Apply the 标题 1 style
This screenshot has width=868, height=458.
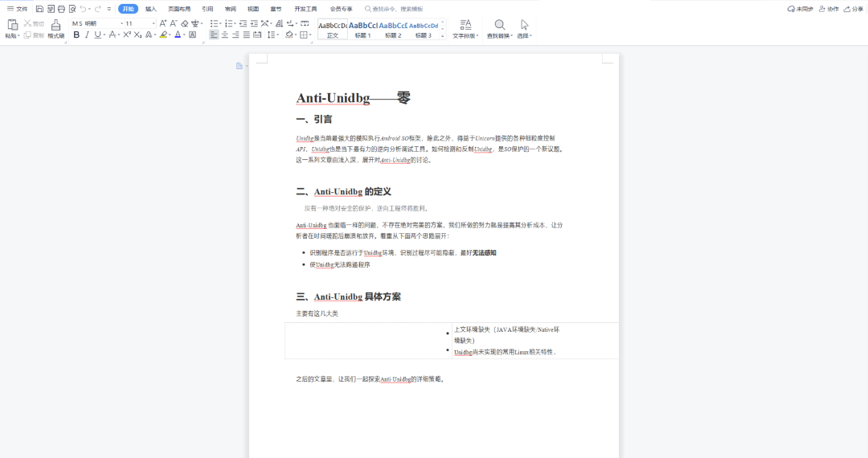point(363,29)
